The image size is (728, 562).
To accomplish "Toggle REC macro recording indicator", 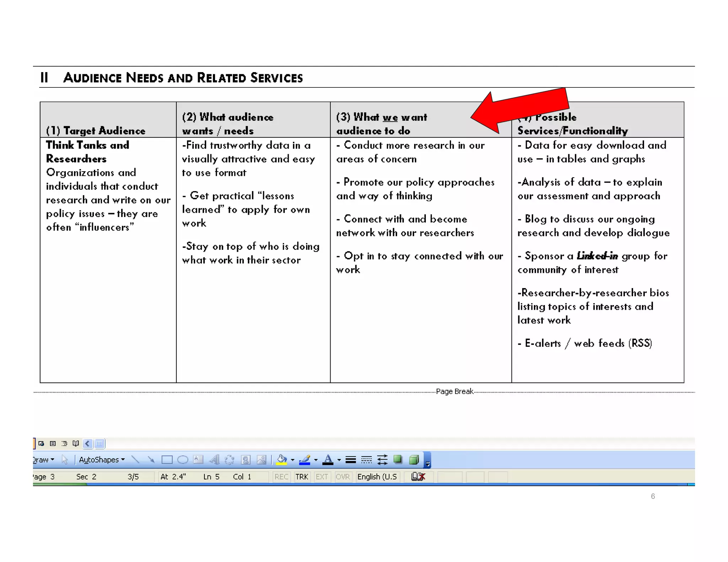I will tap(281, 477).
